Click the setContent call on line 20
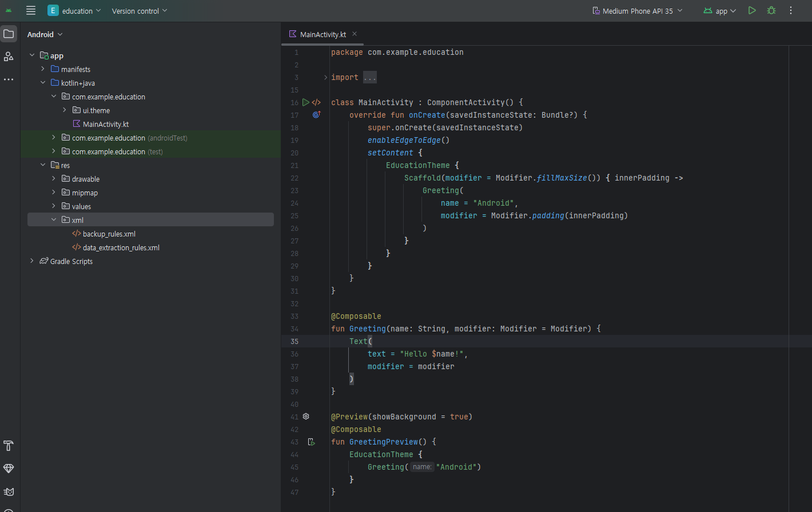This screenshot has width=812, height=512. pos(391,153)
